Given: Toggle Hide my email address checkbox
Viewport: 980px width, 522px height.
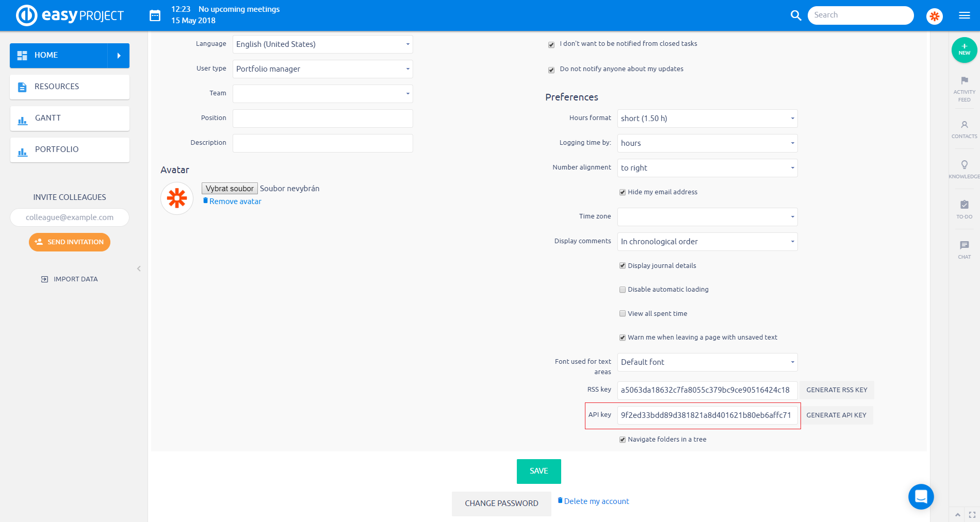Looking at the screenshot, I should (x=623, y=192).
